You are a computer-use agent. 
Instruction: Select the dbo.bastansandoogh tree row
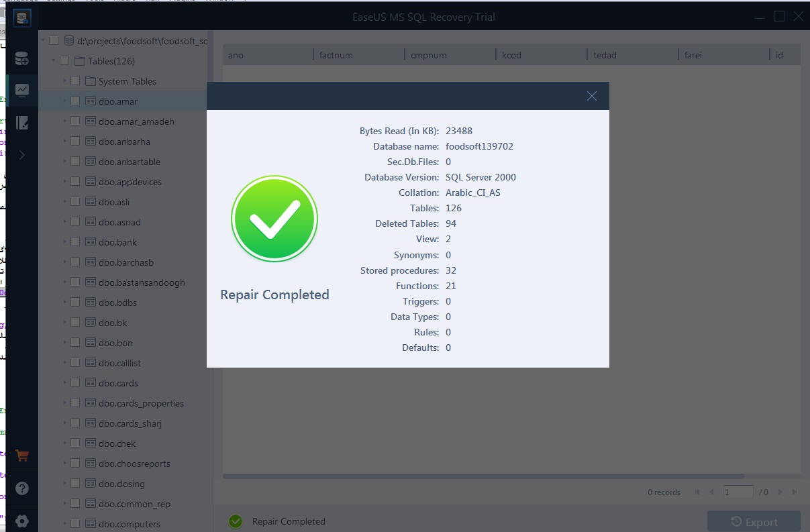point(125,282)
